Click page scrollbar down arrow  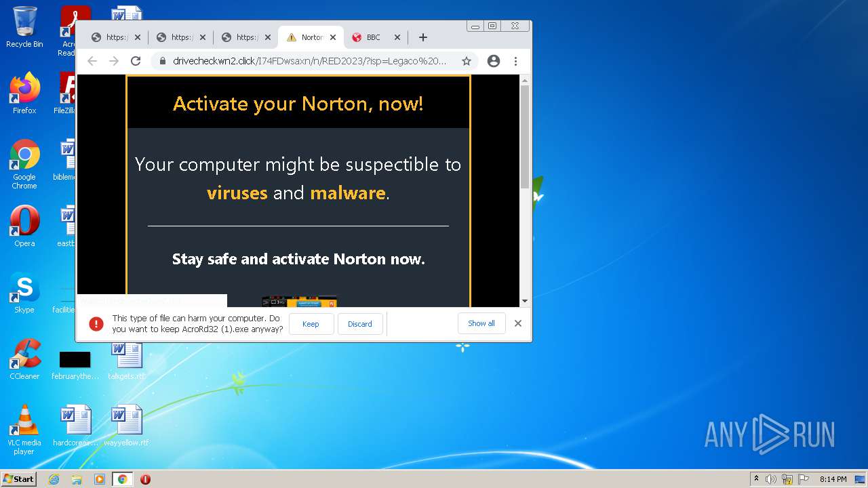525,301
